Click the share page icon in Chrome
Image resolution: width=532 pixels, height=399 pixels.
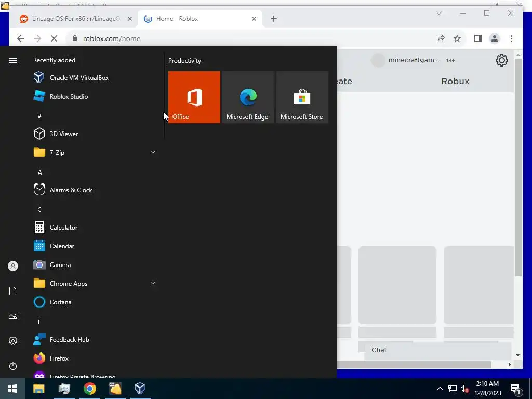[441, 38]
